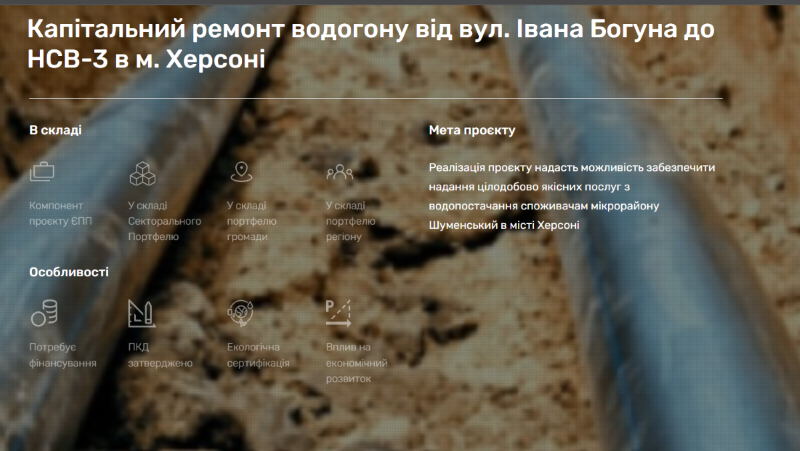
Task: Click the growth chart icon for економічний розвиток
Action: point(339,314)
